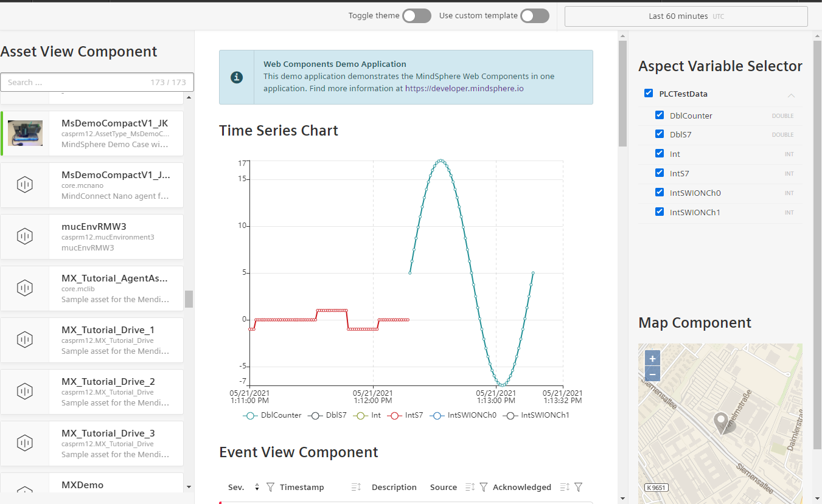Click the location pin on the map
Viewport: 822px width, 504px height.
coord(722,423)
